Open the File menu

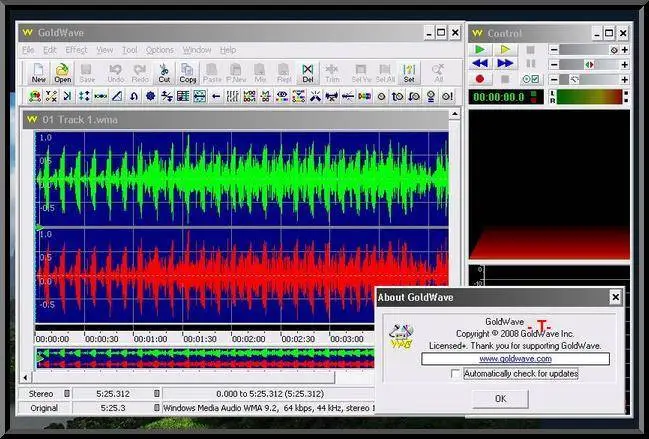28,50
